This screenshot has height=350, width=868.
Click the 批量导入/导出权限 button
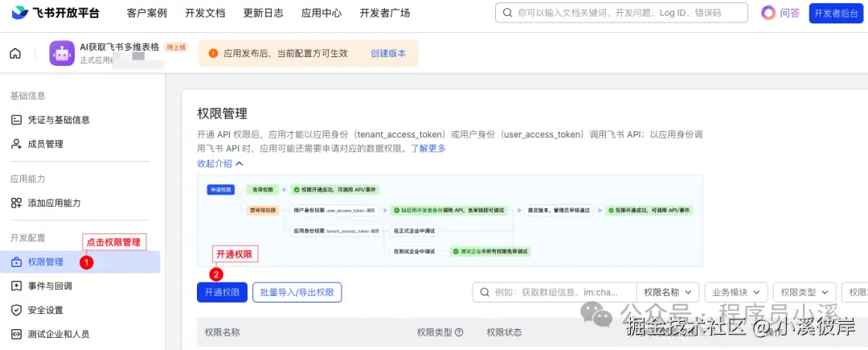tap(297, 292)
